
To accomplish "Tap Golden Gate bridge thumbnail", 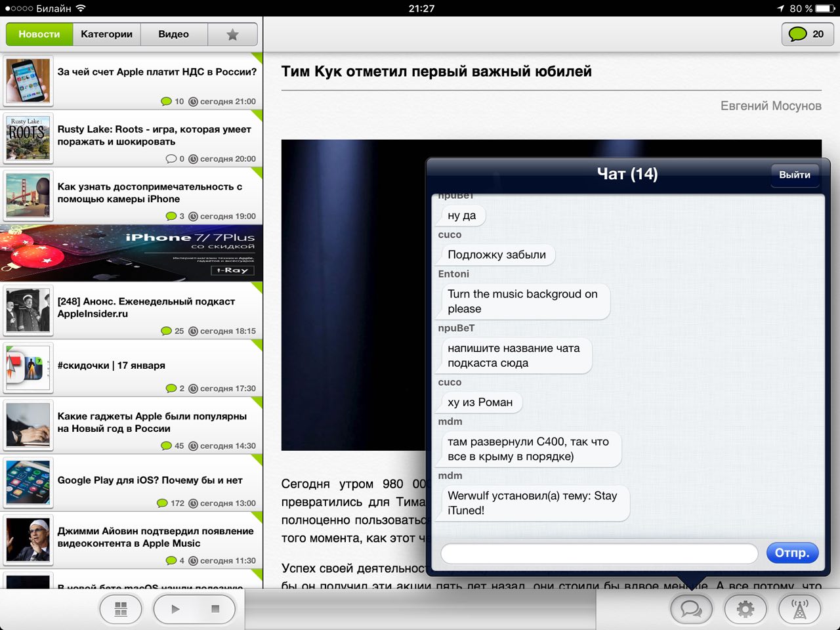I will coord(28,196).
